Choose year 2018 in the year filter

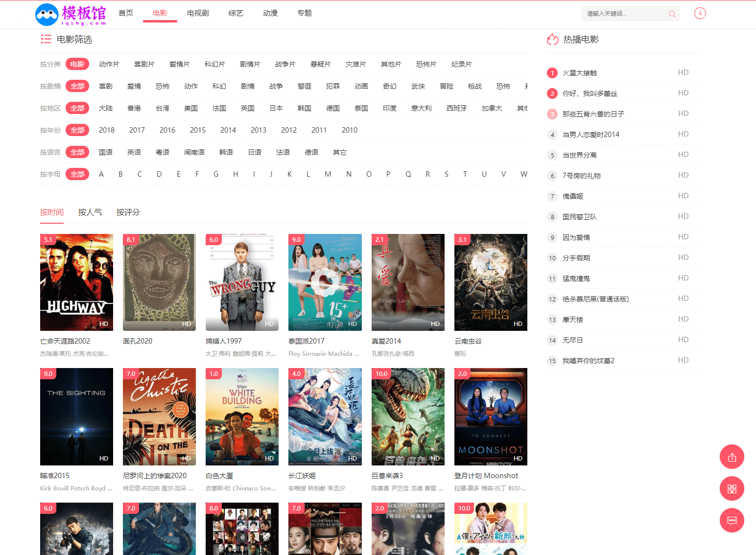click(x=106, y=130)
